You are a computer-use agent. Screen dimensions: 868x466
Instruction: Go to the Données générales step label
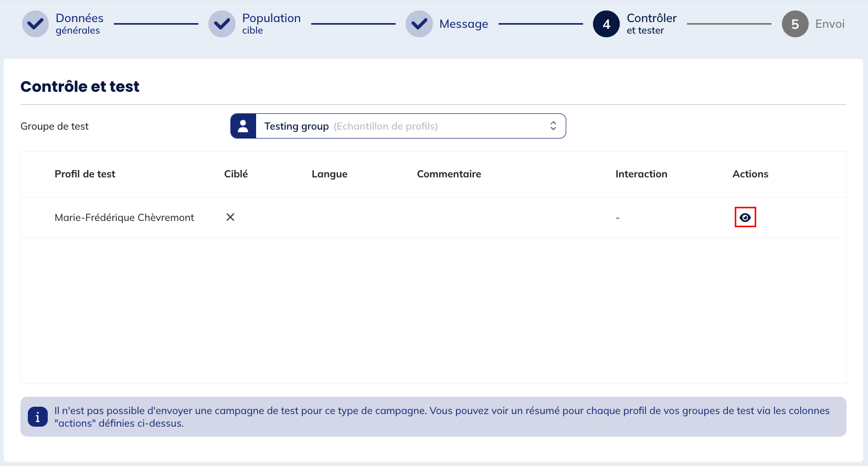click(x=79, y=24)
